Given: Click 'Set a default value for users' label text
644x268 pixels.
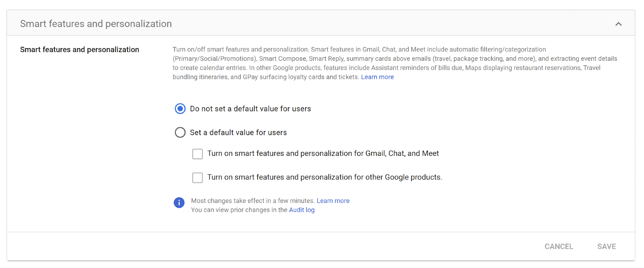Looking at the screenshot, I should [x=238, y=133].
